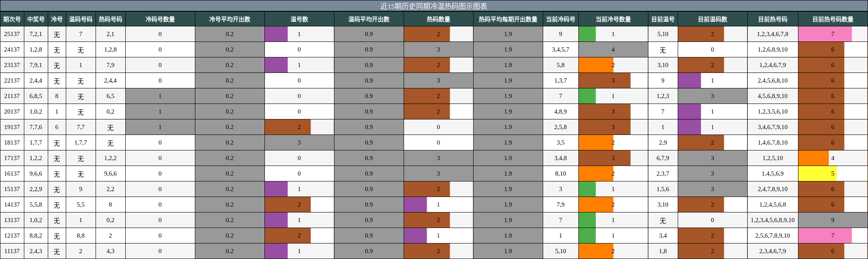868x259 pixels.
Task: Click the gray bar showing 9 in row 13137
Action: click(x=833, y=220)
